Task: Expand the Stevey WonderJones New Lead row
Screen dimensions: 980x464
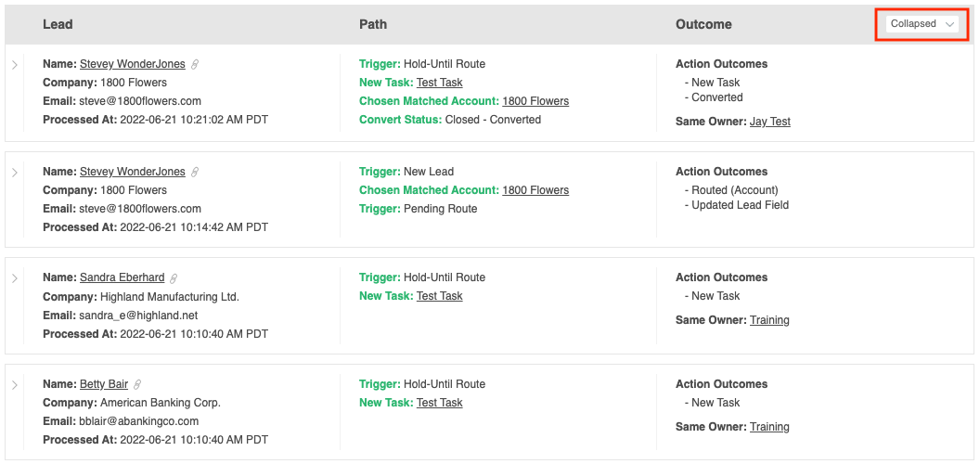Action: point(15,172)
